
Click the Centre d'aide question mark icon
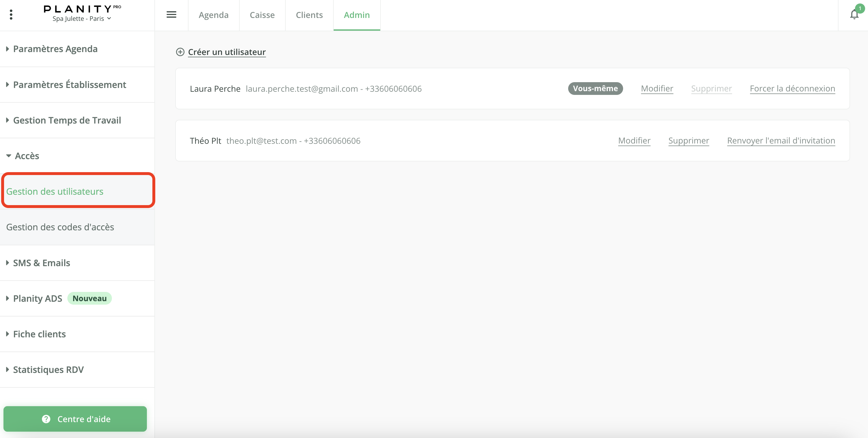tap(46, 419)
